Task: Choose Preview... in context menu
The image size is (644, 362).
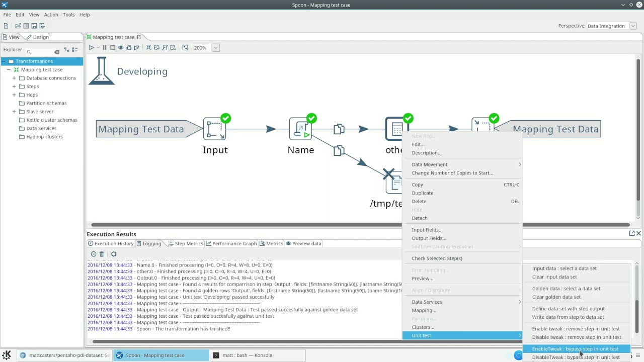Action: pyautogui.click(x=462, y=279)
